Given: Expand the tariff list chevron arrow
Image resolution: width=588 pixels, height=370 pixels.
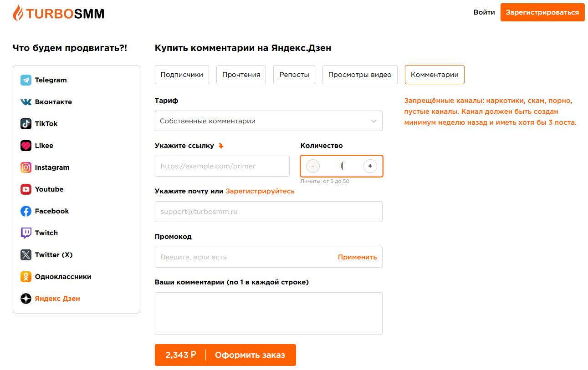Looking at the screenshot, I should point(374,122).
